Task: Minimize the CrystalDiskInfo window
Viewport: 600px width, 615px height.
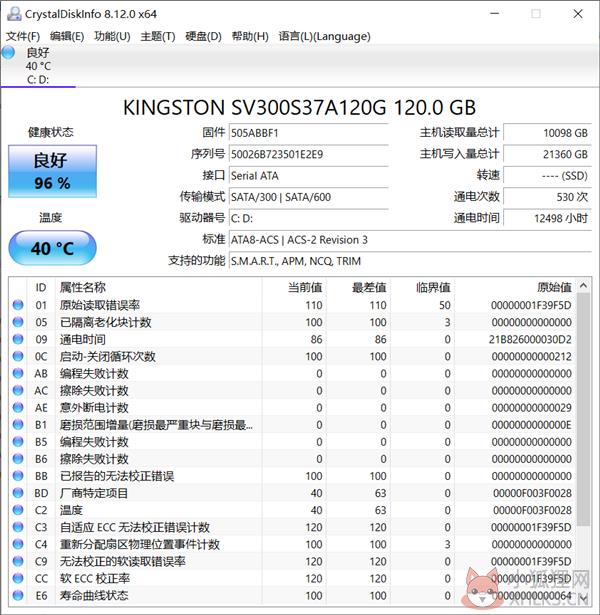Action: pos(495,14)
